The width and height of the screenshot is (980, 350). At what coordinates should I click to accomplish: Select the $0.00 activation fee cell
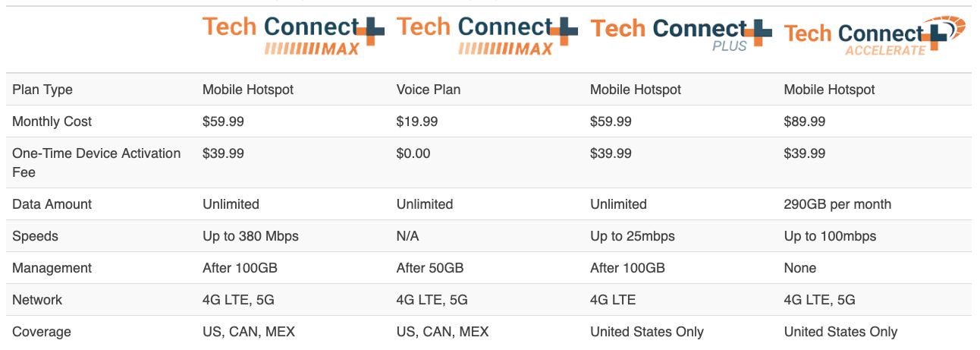(413, 153)
